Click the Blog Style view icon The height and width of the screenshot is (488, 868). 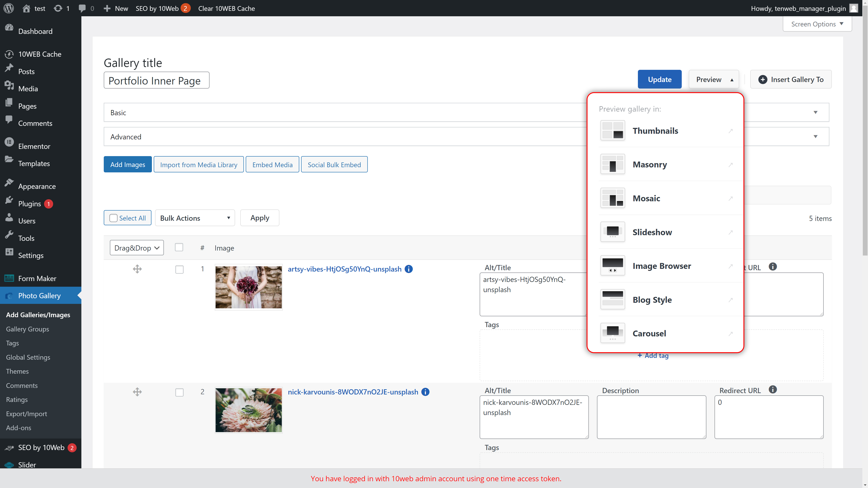point(613,299)
